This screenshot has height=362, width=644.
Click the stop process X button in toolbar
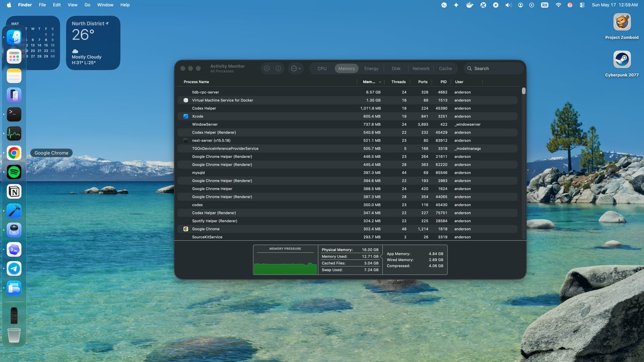pos(267,69)
